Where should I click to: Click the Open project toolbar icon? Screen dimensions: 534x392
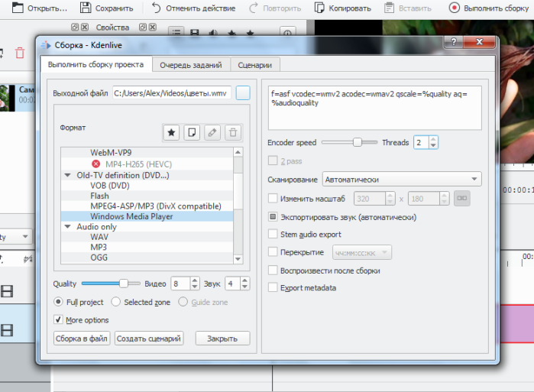(18, 8)
